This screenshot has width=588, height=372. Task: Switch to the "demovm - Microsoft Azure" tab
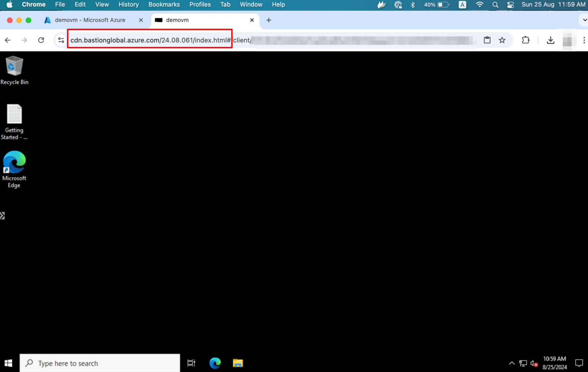click(x=90, y=20)
